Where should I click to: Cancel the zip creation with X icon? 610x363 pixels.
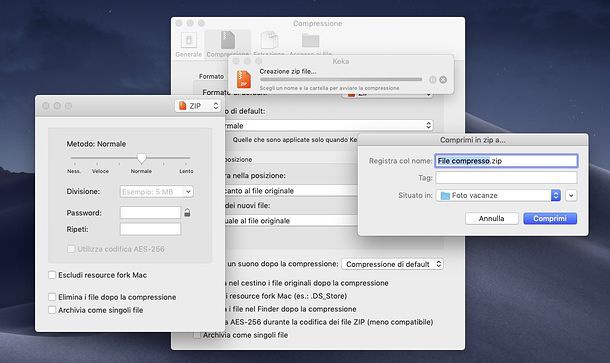tap(443, 79)
